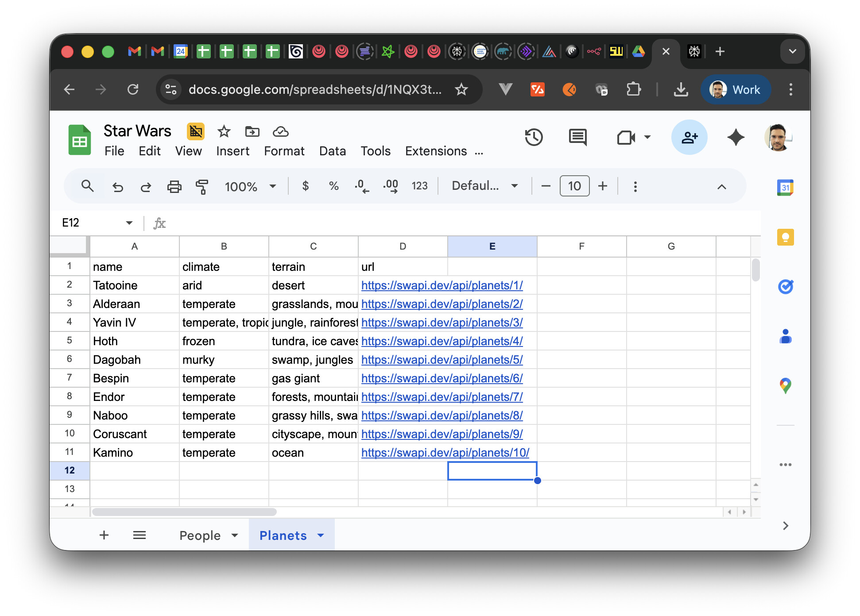
Task: Expand the Planets sheet tab menu
Action: coord(321,535)
